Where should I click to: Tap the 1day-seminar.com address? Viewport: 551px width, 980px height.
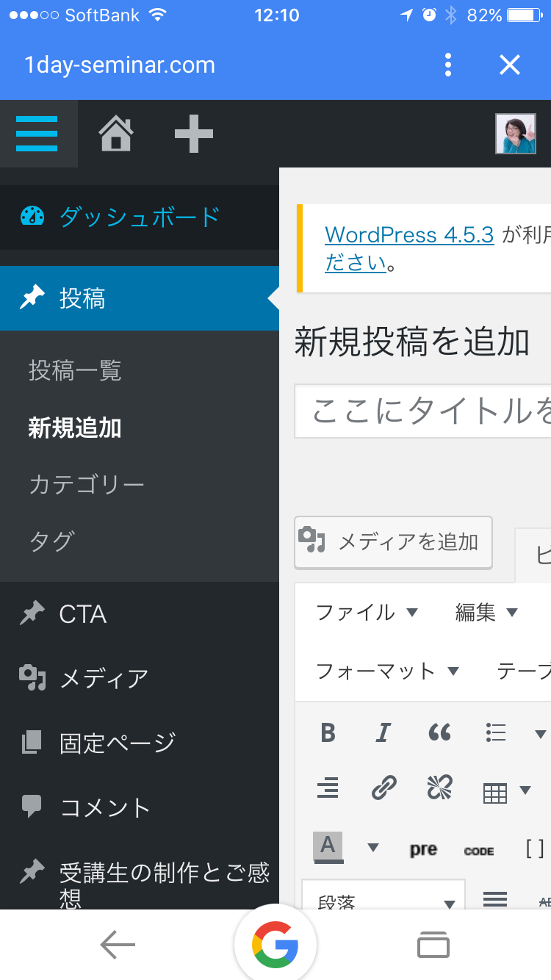pyautogui.click(x=120, y=65)
